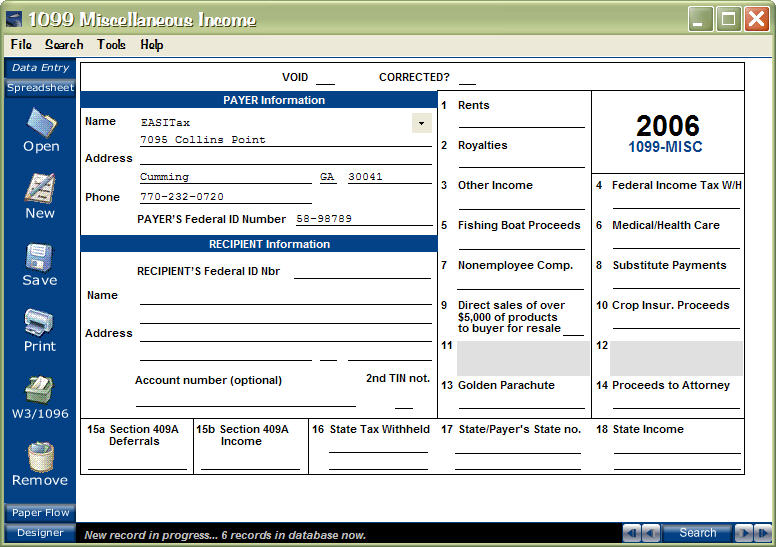
Task: Toggle the CORRECTED checkbox field
Action: (467, 78)
